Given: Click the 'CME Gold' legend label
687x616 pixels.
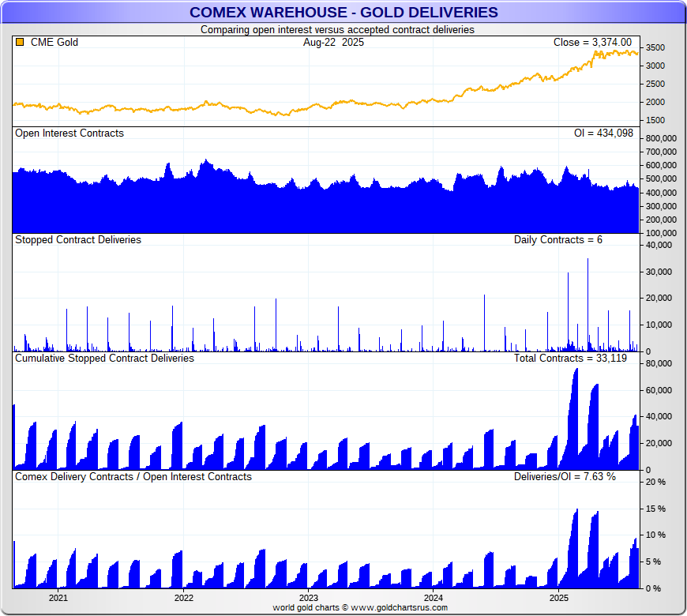Looking at the screenshot, I should tap(54, 42).
